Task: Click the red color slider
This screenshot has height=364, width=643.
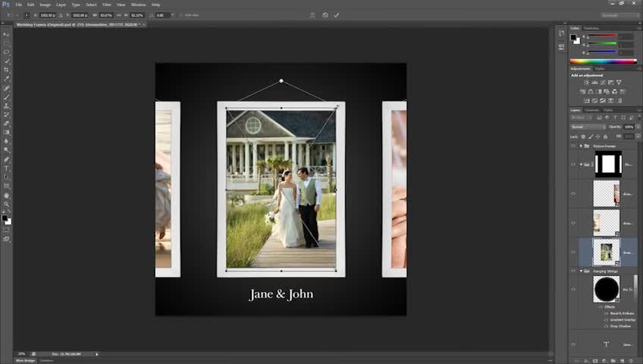Action: [602, 36]
